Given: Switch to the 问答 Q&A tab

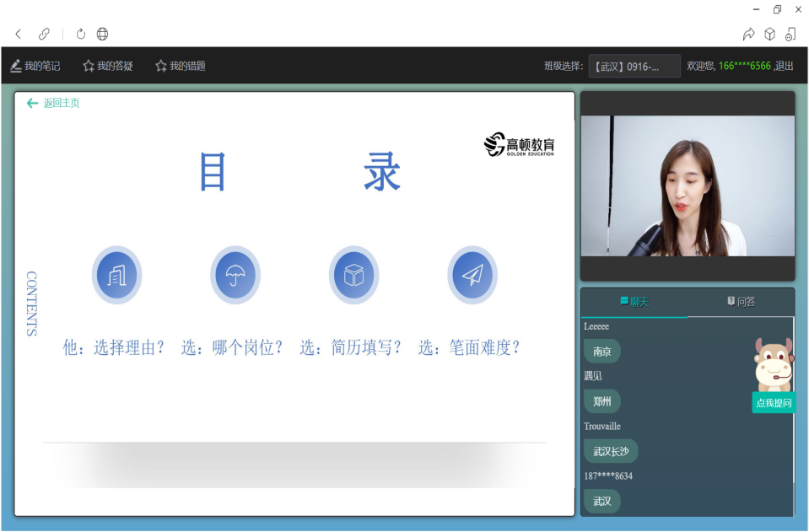Looking at the screenshot, I should pos(742,302).
